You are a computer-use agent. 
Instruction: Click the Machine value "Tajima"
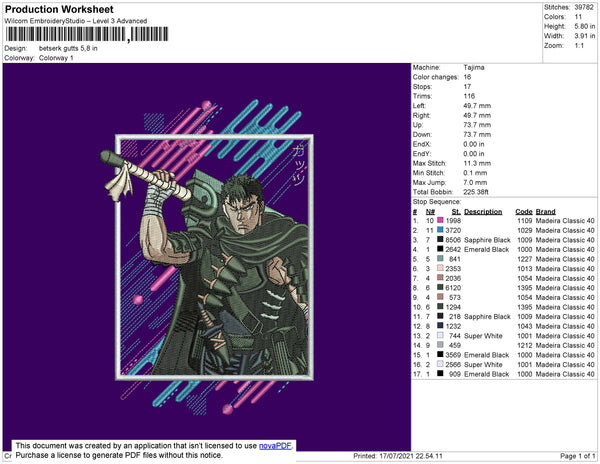pyautogui.click(x=474, y=67)
